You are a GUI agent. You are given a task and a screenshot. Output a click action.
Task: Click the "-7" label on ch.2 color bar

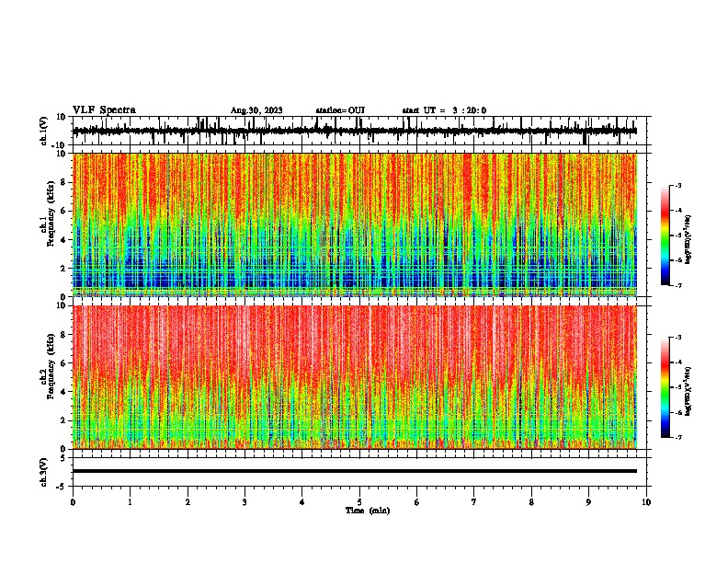tap(677, 437)
